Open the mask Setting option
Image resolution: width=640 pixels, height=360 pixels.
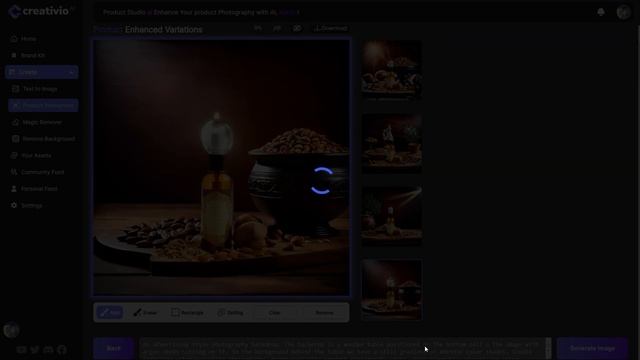(x=231, y=313)
